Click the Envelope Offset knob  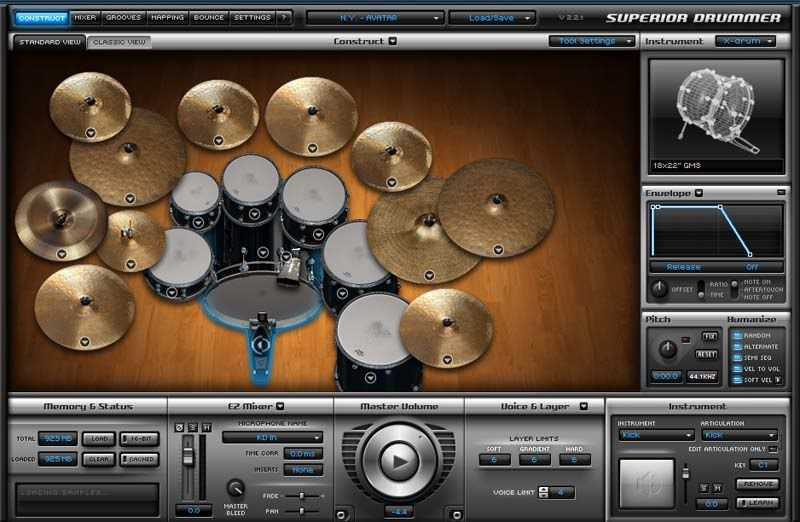[x=659, y=289]
